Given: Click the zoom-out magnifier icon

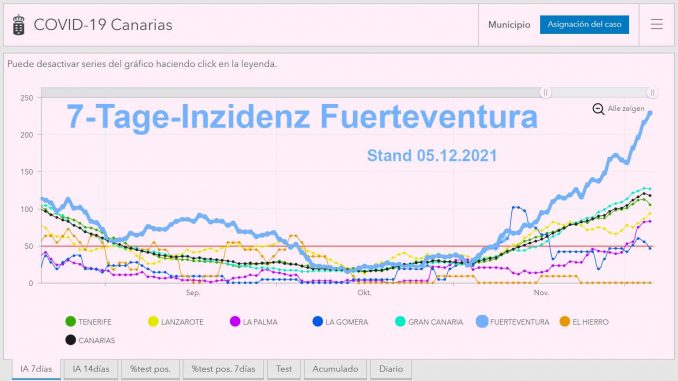Looking at the screenshot, I should pos(598,109).
